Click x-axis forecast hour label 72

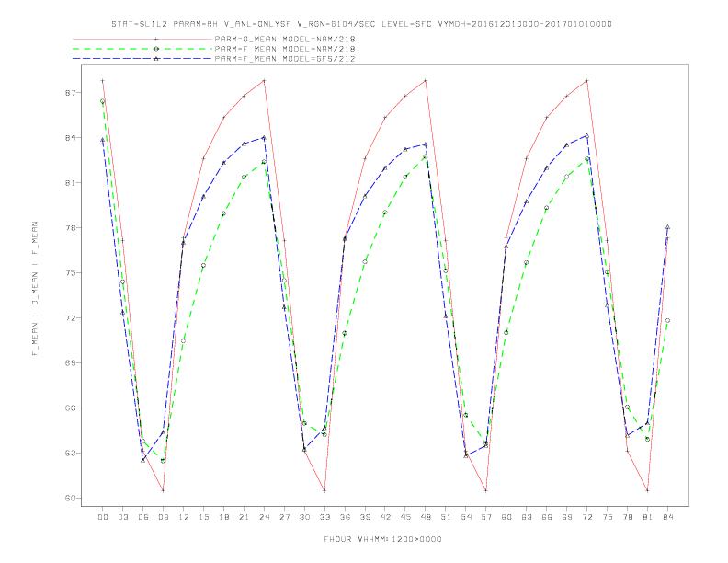pos(587,517)
